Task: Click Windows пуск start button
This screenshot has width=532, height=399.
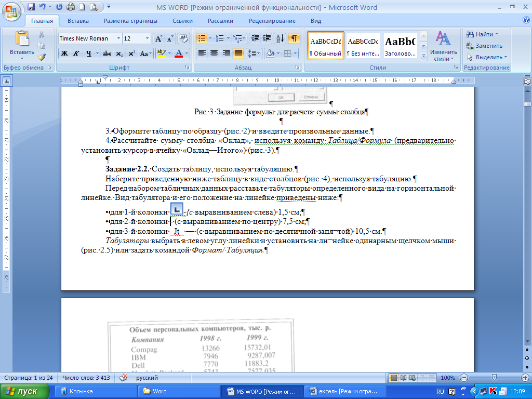Action: (x=24, y=392)
